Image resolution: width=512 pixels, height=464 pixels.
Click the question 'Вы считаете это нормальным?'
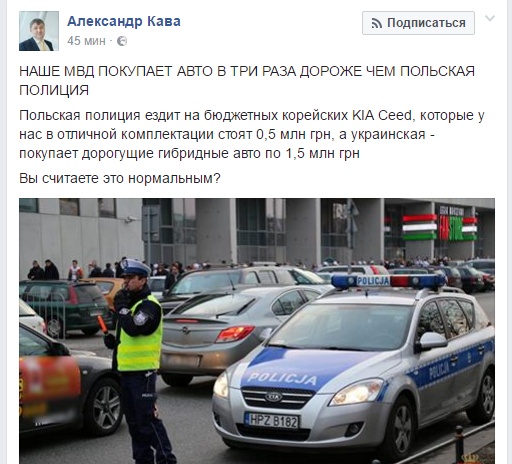[120, 178]
